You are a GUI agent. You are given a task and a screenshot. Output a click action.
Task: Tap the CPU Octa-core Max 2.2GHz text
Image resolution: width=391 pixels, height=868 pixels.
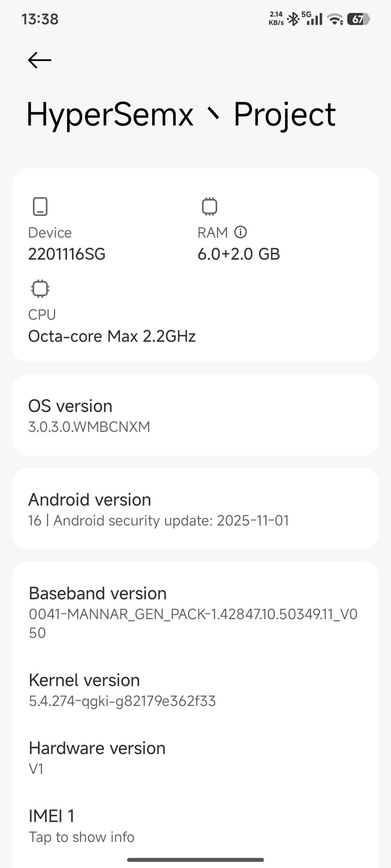112,336
